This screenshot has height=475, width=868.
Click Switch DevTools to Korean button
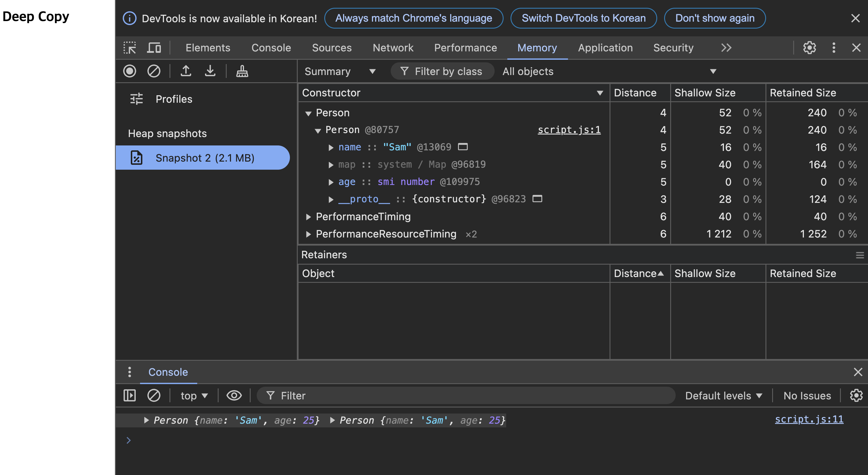tap(583, 18)
